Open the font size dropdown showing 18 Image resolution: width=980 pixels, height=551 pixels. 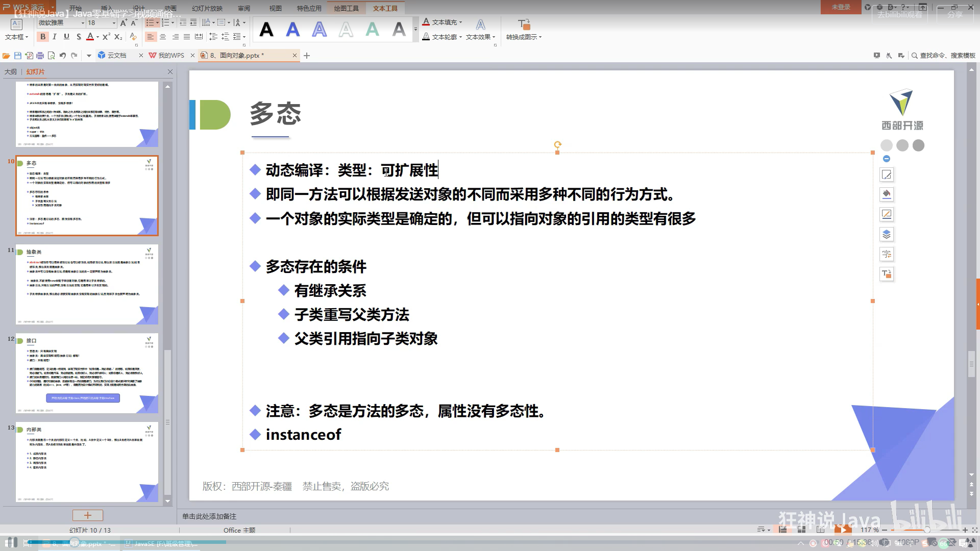pos(113,23)
